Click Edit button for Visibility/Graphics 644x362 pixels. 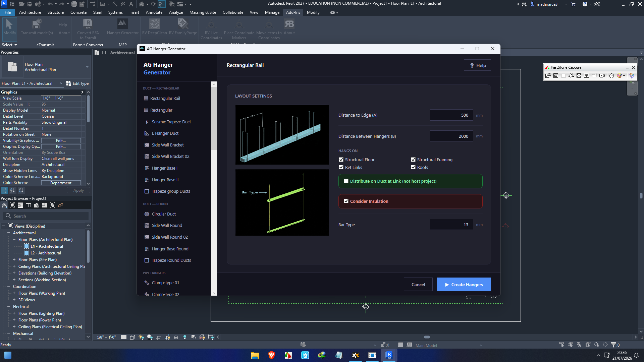coord(61,141)
